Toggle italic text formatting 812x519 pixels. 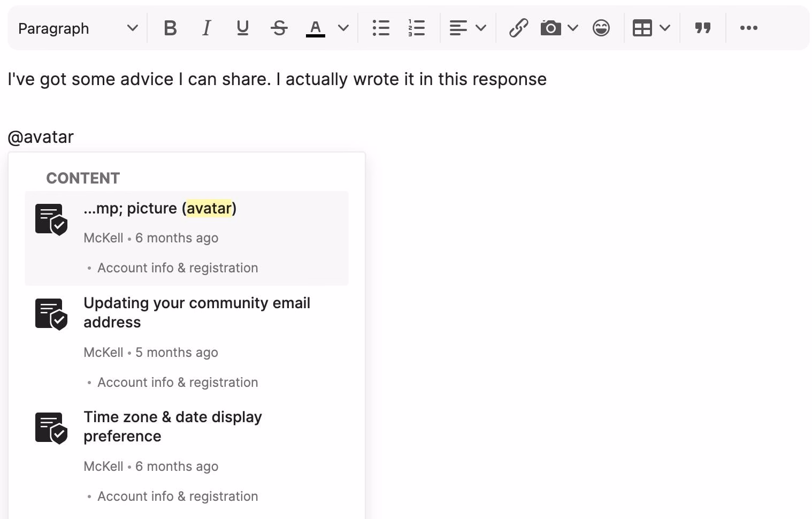click(206, 28)
